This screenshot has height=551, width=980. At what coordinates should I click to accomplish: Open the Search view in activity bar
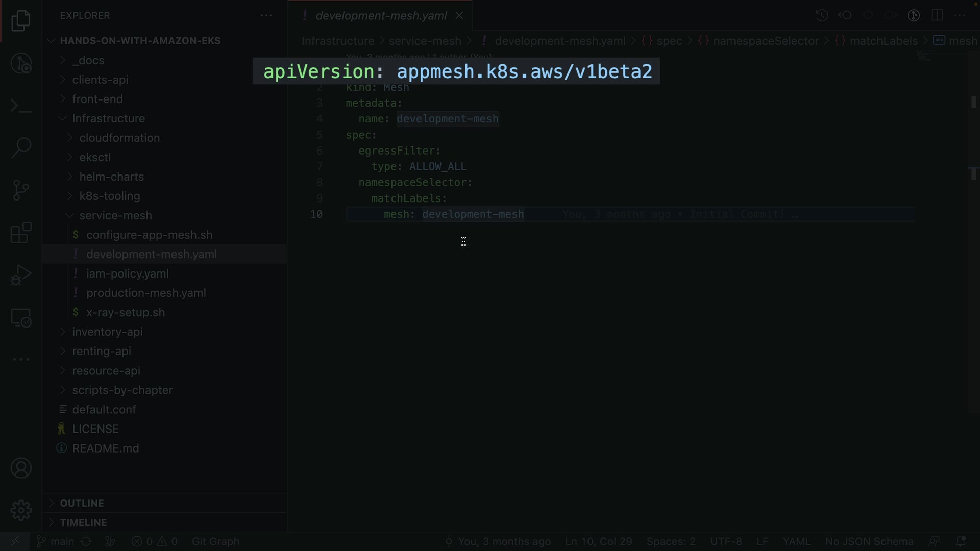click(21, 147)
